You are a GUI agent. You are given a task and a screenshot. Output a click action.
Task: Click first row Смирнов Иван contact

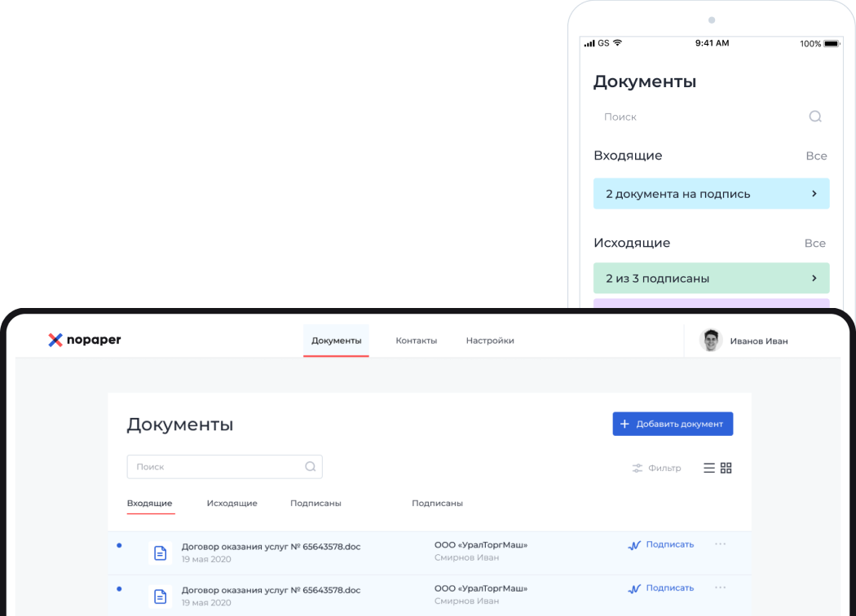click(x=467, y=557)
